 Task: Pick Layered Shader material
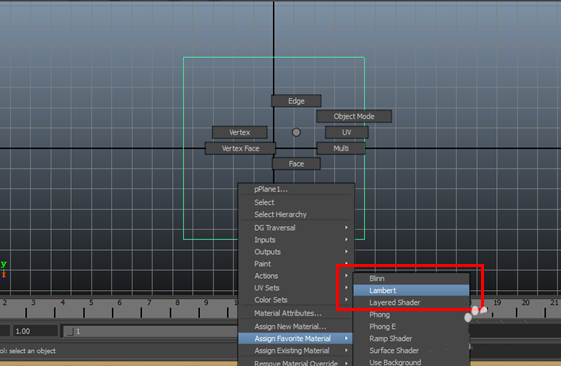[x=411, y=302]
